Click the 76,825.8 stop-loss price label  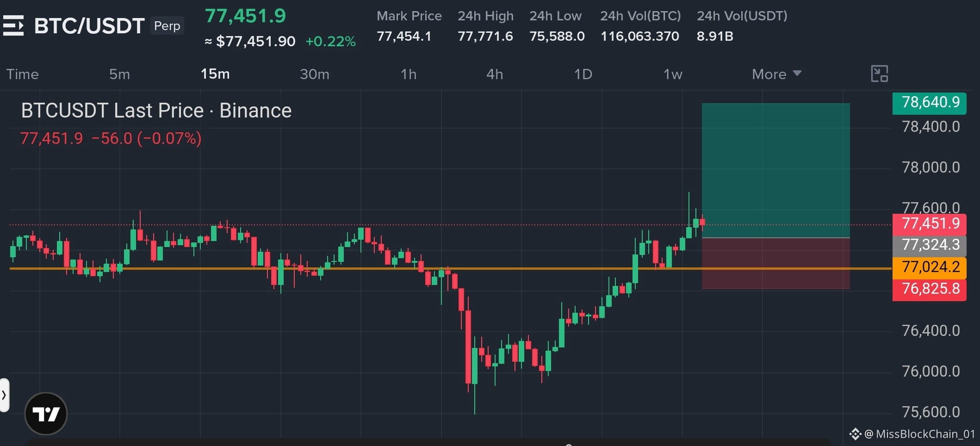click(x=930, y=289)
